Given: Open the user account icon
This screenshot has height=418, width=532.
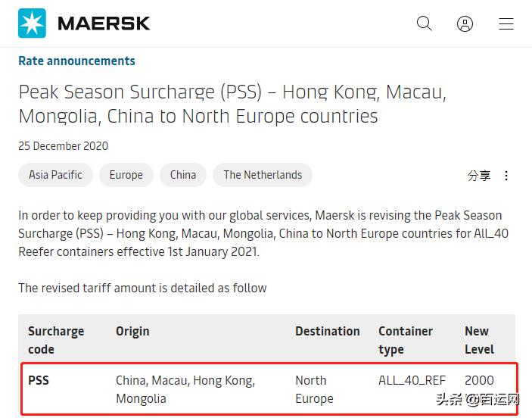Looking at the screenshot, I should tap(465, 23).
